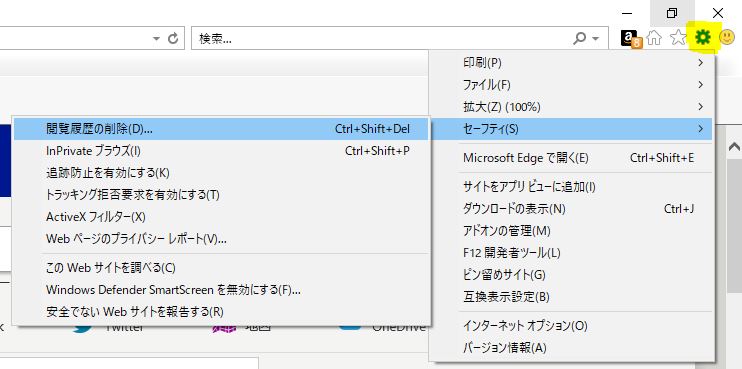Image resolution: width=742 pixels, height=369 pixels.
Task: Select ピン留めサイト(G)
Action: click(x=573, y=275)
